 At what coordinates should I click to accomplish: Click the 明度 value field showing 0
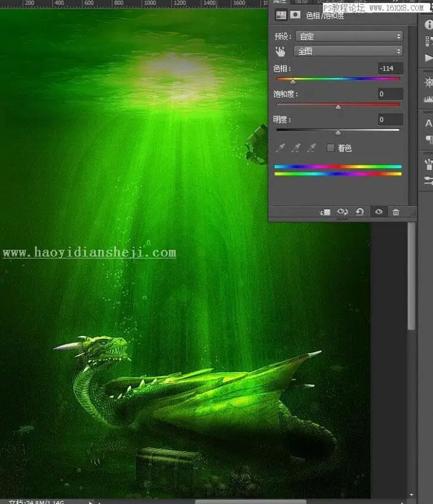coord(390,120)
